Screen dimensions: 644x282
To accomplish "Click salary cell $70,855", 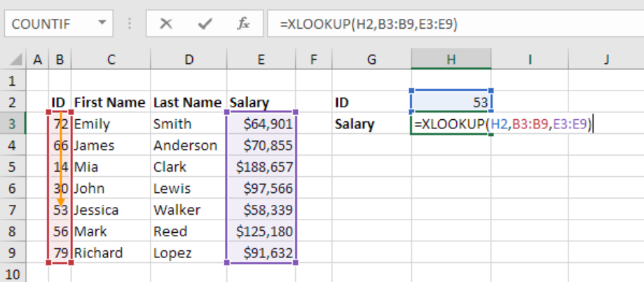I will point(261,145).
